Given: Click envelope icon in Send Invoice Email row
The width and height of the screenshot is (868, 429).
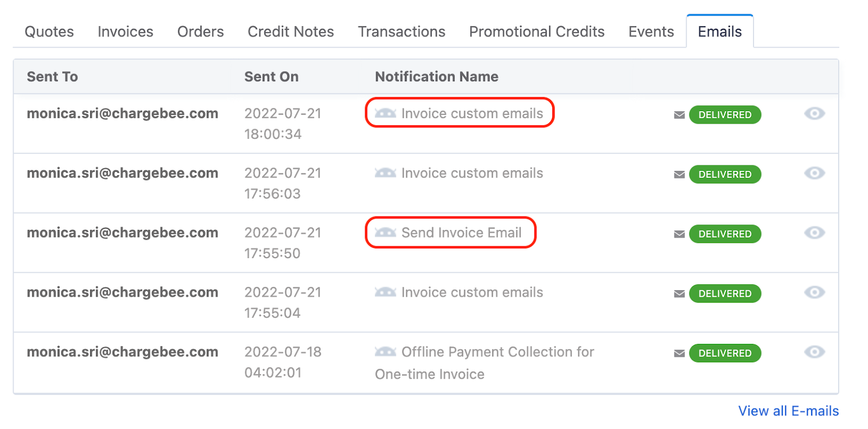Looking at the screenshot, I should point(679,234).
